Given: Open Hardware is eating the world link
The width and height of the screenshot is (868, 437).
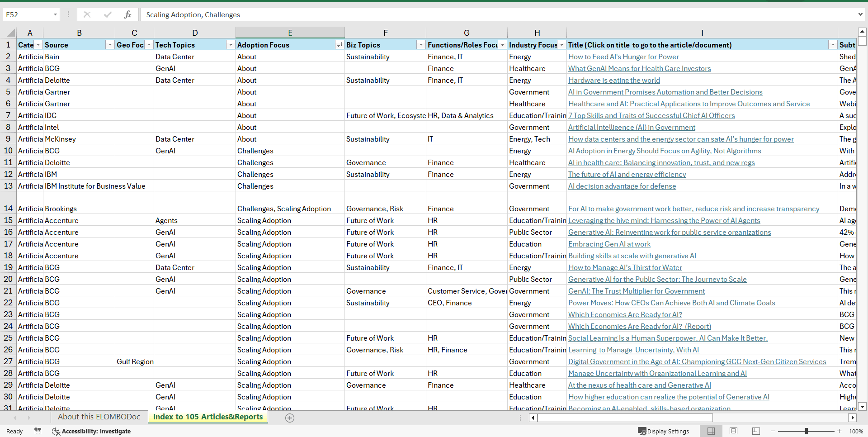Looking at the screenshot, I should tap(614, 80).
